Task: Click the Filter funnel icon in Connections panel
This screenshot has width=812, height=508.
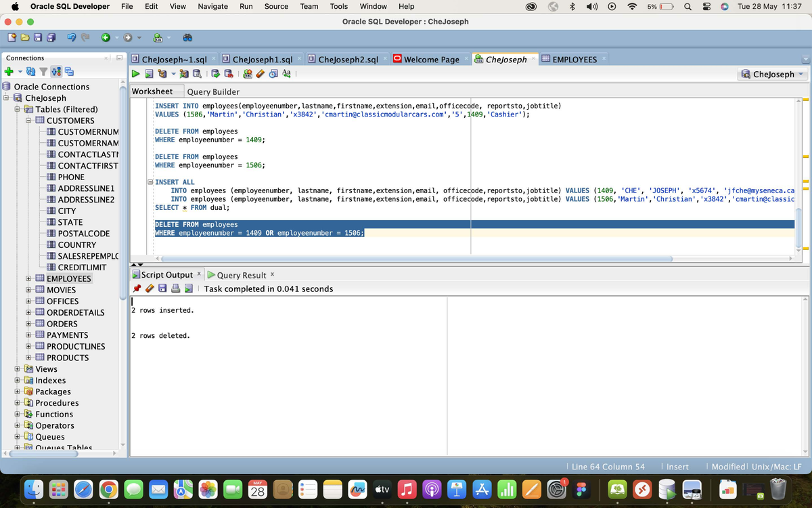Action: click(x=43, y=72)
